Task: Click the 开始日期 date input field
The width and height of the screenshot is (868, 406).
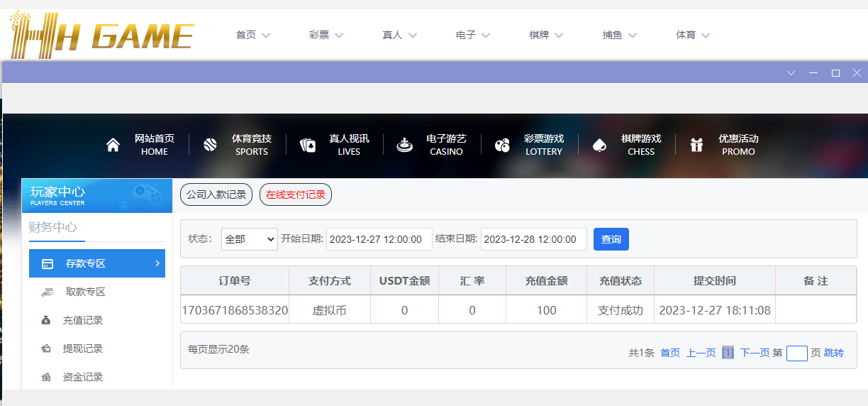Action: click(x=379, y=239)
